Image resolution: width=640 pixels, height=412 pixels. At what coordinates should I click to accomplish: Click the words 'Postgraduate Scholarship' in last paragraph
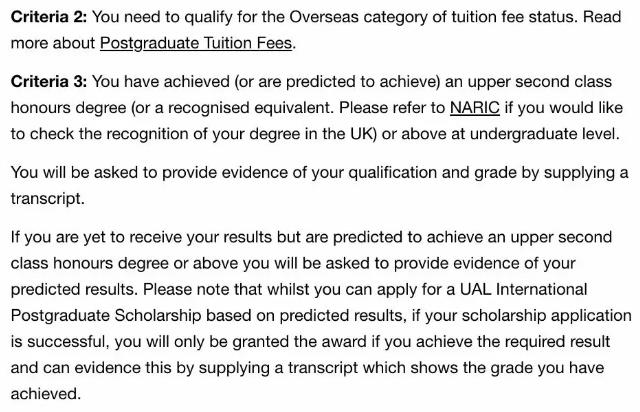coord(106,316)
